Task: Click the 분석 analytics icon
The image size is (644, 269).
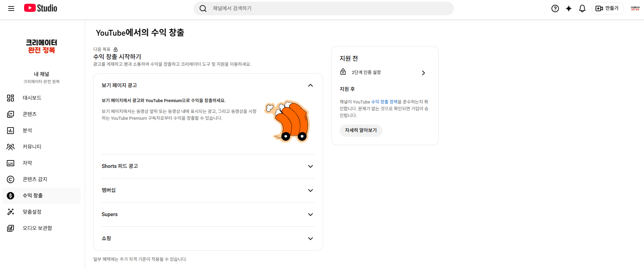Action: [11, 131]
